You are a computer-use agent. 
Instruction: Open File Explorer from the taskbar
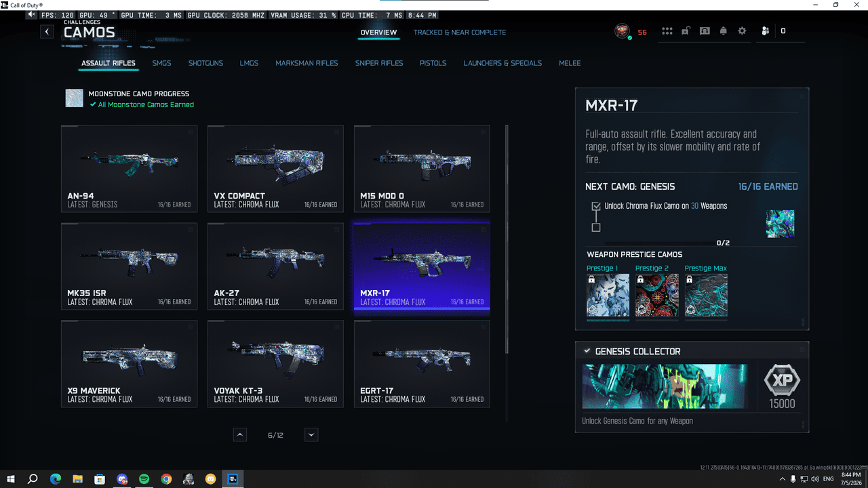pos(78,479)
